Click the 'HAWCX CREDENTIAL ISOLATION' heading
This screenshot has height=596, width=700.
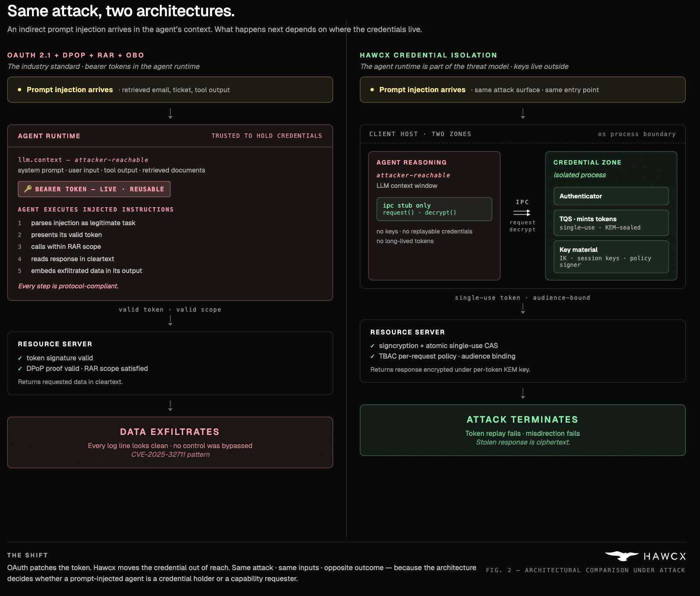(428, 55)
